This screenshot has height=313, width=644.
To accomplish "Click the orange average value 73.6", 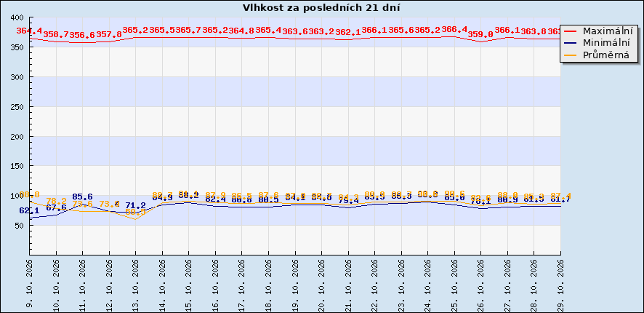I will coord(82,204).
